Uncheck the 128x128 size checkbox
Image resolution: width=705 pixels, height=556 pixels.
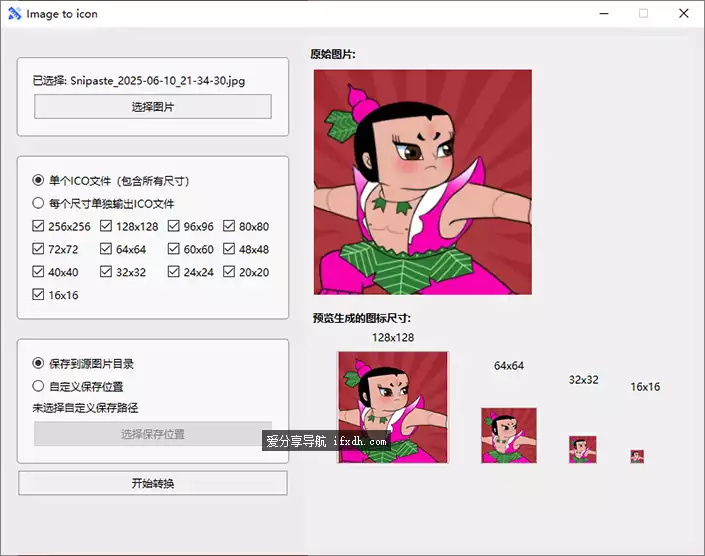click(106, 226)
